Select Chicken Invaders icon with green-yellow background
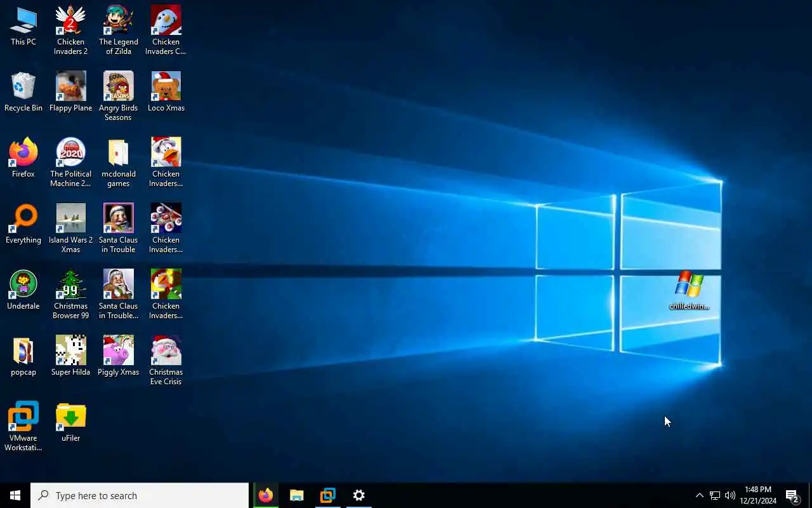The image size is (812, 508). coord(166,295)
